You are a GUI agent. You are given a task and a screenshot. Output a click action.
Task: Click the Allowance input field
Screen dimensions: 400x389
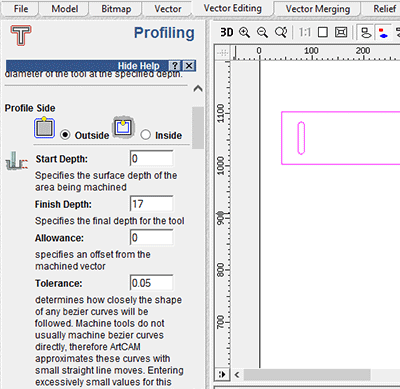pyautogui.click(x=152, y=238)
